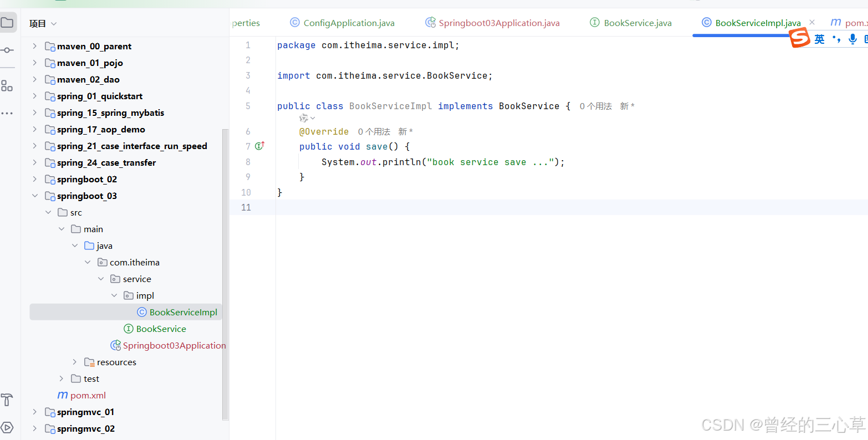The width and height of the screenshot is (868, 440).
Task: Select spring_21_case_interface_run_speed module
Action: (132, 146)
